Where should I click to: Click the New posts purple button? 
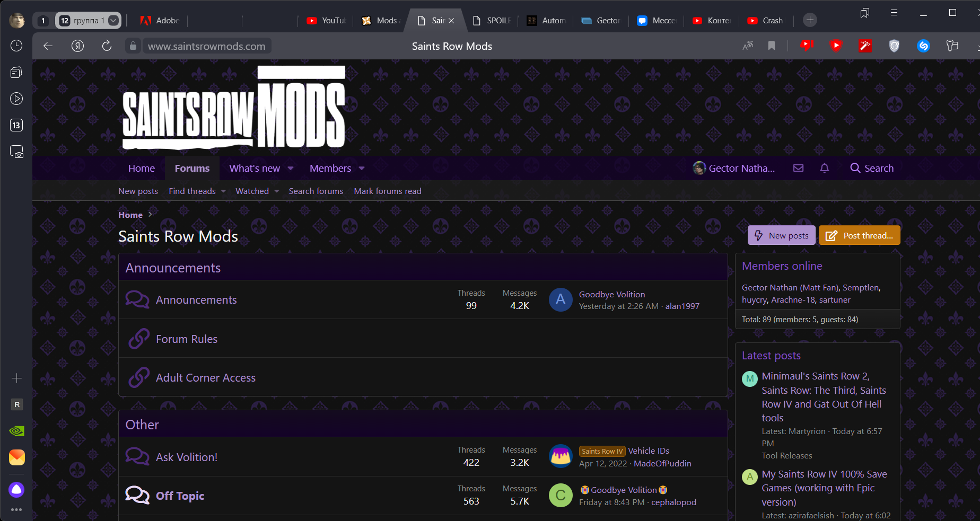[x=782, y=235]
